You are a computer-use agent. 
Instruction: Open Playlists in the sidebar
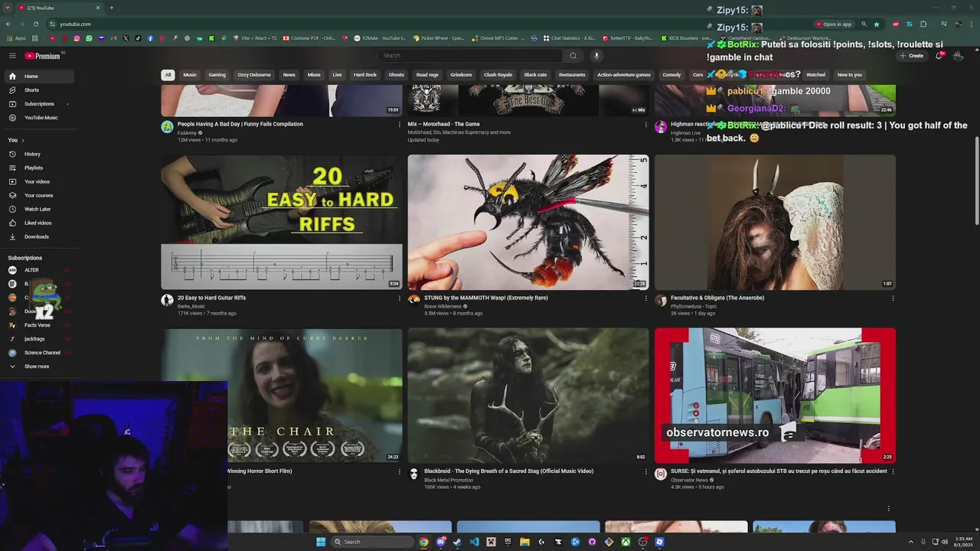pos(38,168)
